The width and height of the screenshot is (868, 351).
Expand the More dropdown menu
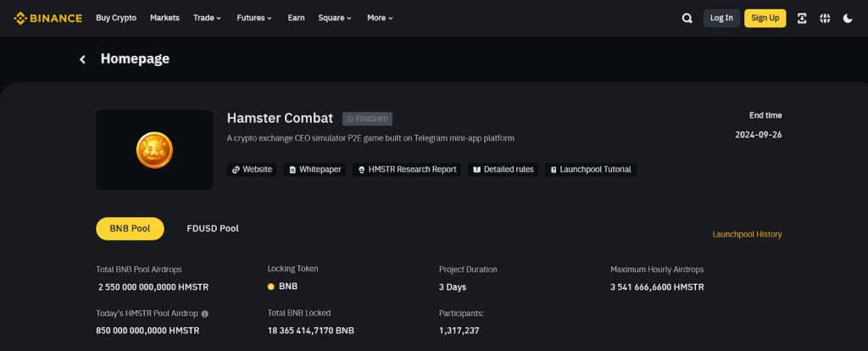coord(380,18)
